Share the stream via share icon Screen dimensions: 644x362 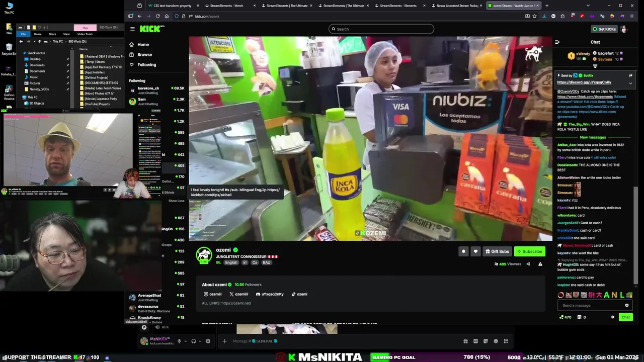(x=528, y=264)
